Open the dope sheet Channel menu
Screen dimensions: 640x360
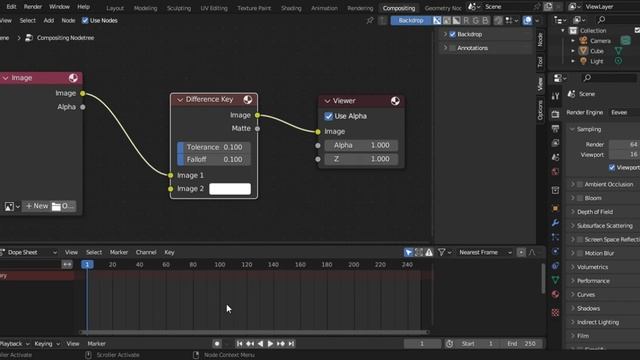pos(146,253)
